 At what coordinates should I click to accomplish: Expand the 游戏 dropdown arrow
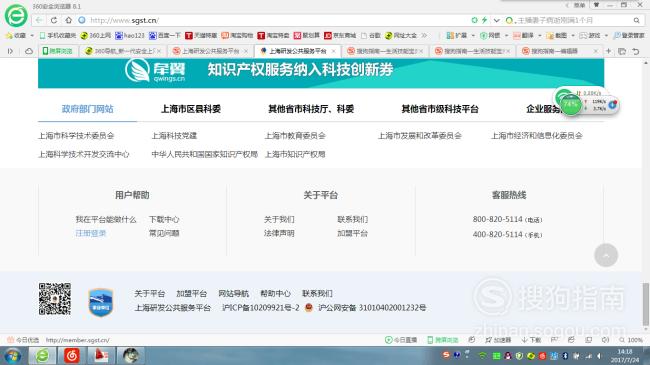606,36
